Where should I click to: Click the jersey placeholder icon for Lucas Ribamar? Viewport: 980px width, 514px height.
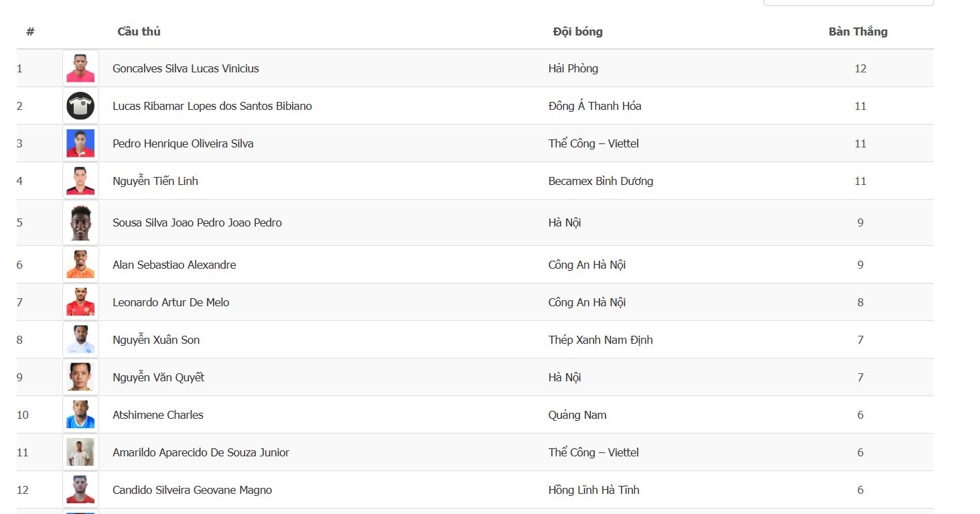(x=80, y=106)
